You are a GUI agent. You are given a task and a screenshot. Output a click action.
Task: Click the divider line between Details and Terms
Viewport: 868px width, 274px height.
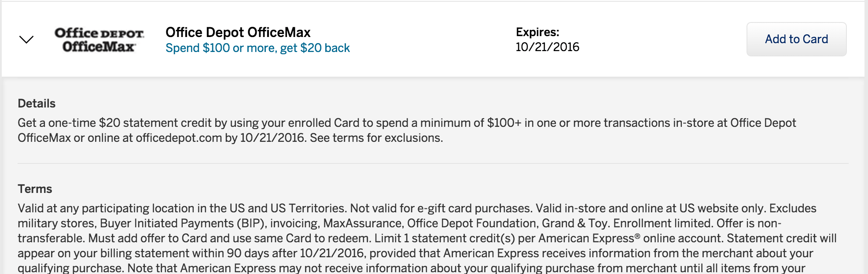(x=433, y=163)
